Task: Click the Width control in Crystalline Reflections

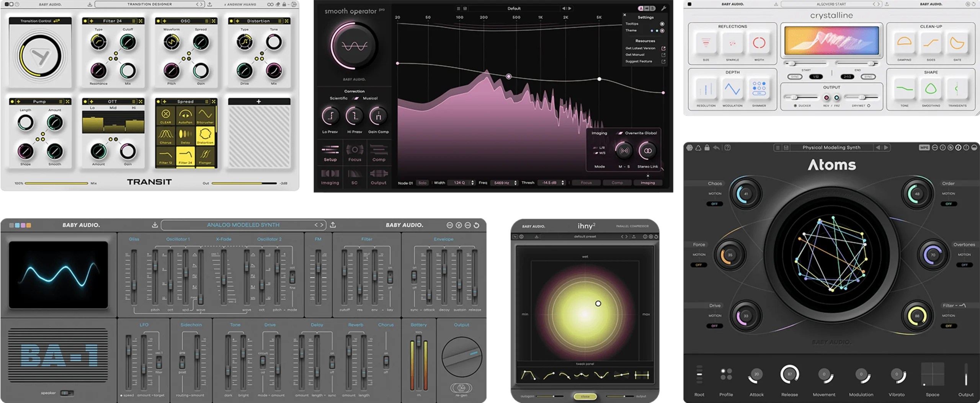Action: click(759, 43)
